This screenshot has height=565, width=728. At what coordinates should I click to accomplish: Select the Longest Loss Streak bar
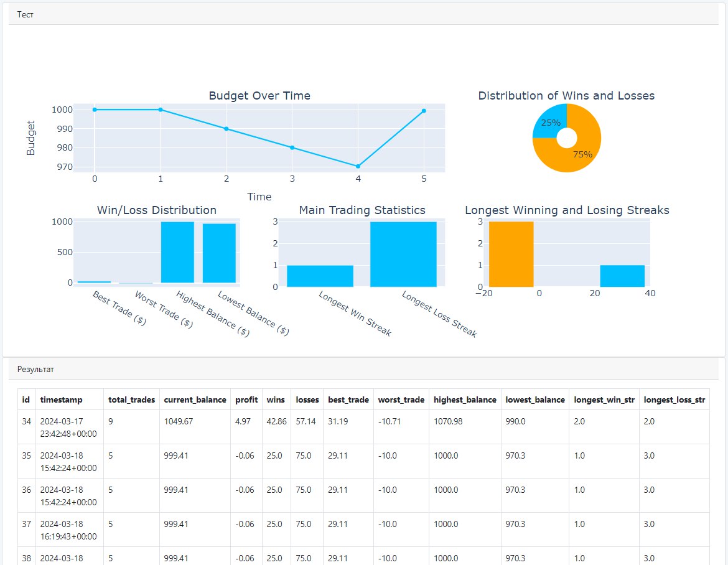(x=403, y=254)
